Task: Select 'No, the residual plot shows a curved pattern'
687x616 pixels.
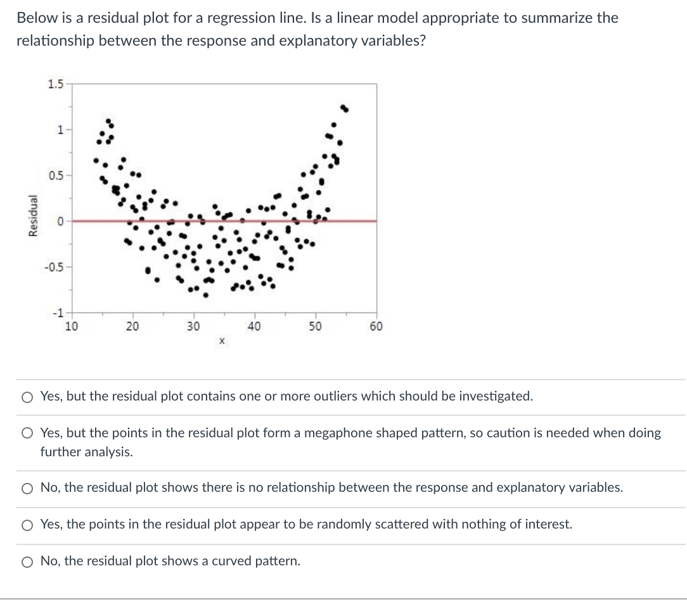Action: point(26,560)
